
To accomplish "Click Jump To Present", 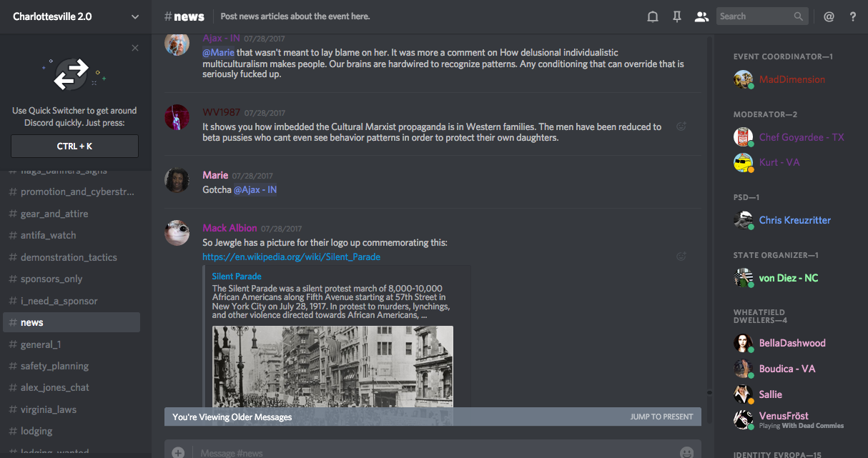I will click(661, 417).
